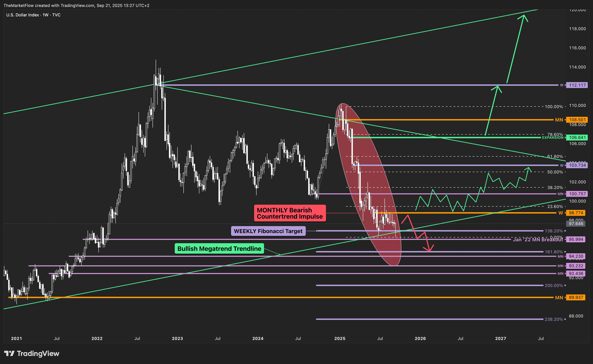
Task: Click the TradingView logo at bottom left
Action: (x=32, y=353)
